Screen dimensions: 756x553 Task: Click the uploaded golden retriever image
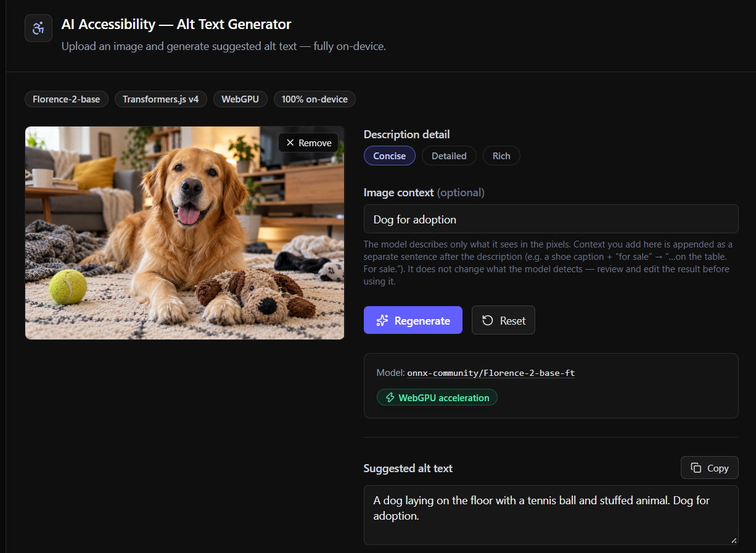click(185, 233)
